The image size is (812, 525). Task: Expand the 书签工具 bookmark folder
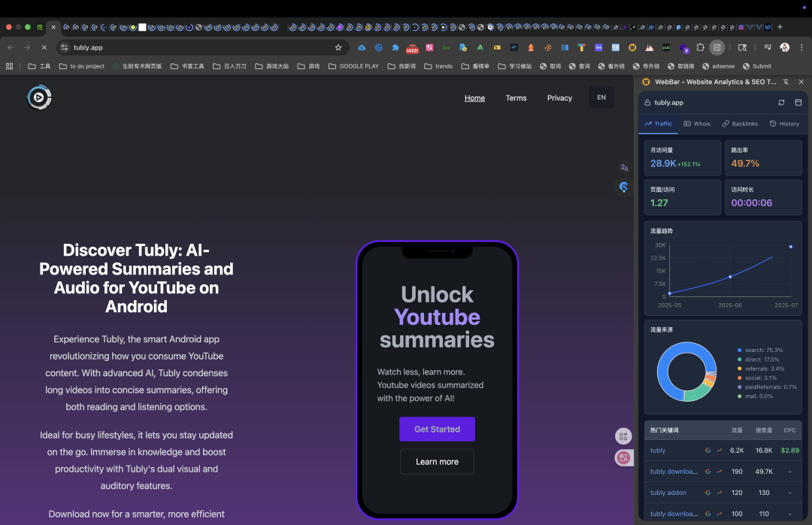point(187,66)
